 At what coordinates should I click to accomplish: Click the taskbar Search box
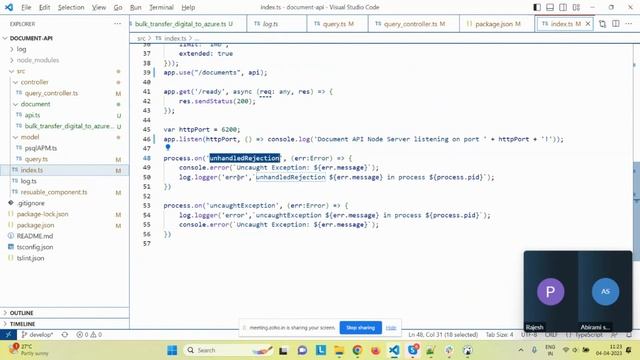coord(229,350)
